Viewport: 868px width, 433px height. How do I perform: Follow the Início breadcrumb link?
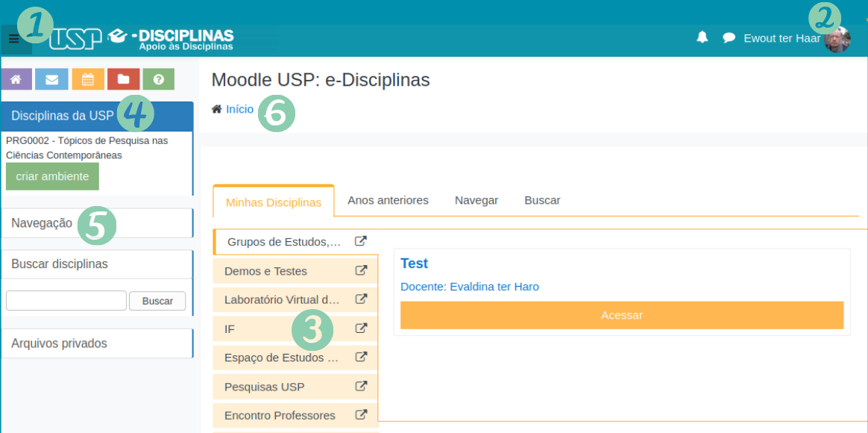[x=239, y=109]
